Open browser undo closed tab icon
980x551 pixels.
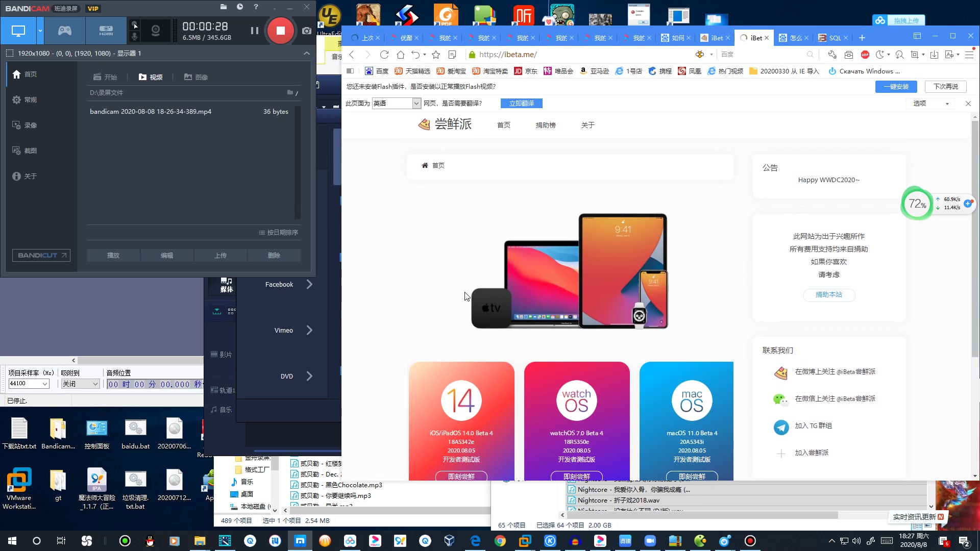[415, 55]
